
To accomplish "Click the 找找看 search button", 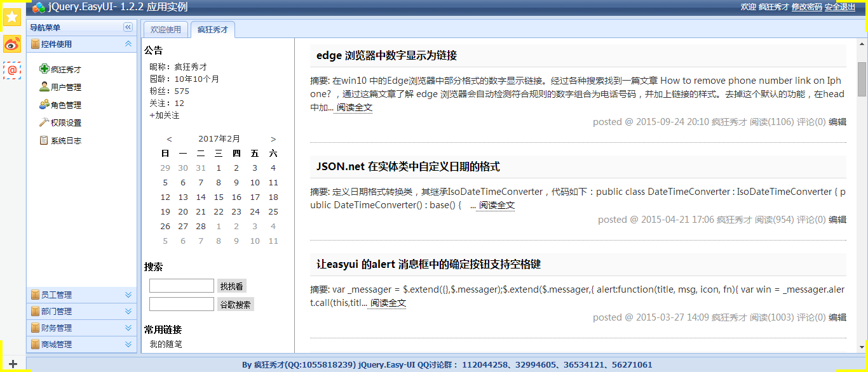I will 232,286.
